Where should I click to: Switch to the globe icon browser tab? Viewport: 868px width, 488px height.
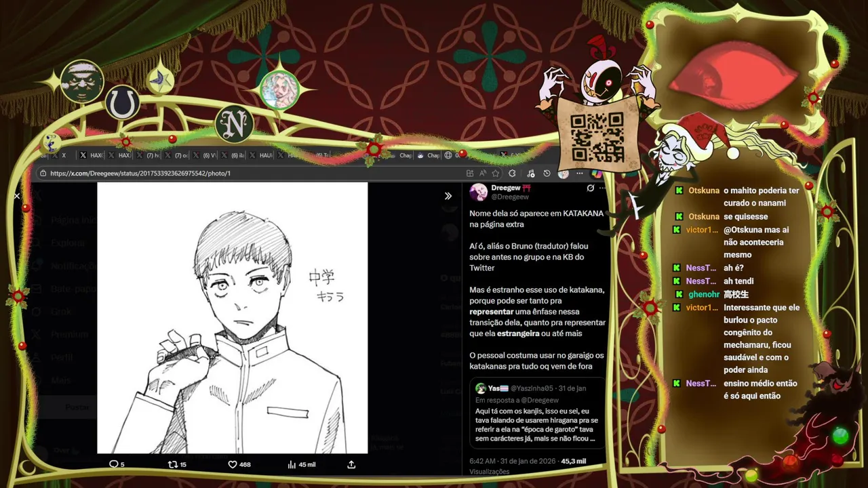tap(452, 155)
